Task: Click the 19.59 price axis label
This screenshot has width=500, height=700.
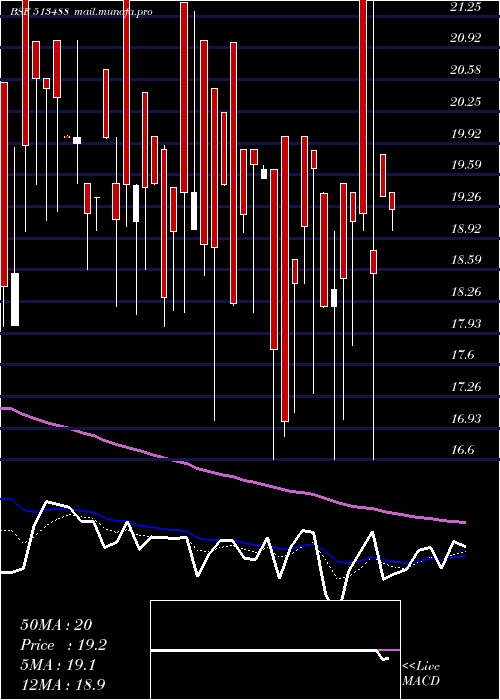Action: [466, 165]
